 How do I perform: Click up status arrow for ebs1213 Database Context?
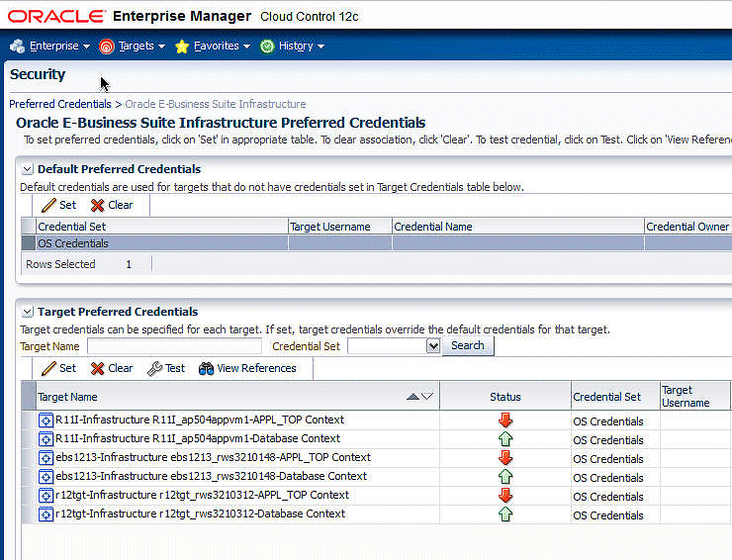(x=505, y=477)
